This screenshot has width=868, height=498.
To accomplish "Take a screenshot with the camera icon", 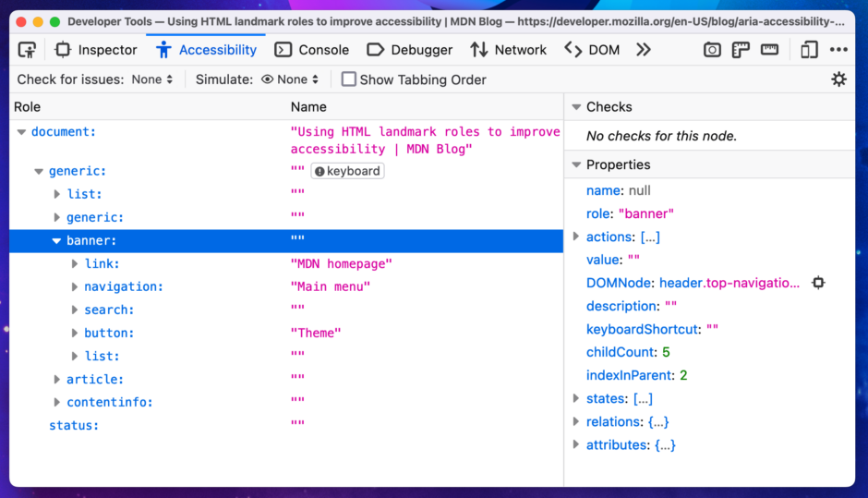I will click(712, 50).
